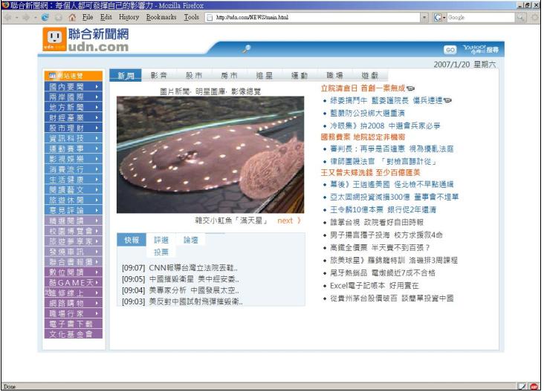Image resolution: width=544 pixels, height=392 pixels.
Task: Click the red adblock icon in status bar
Action: pos(534,387)
